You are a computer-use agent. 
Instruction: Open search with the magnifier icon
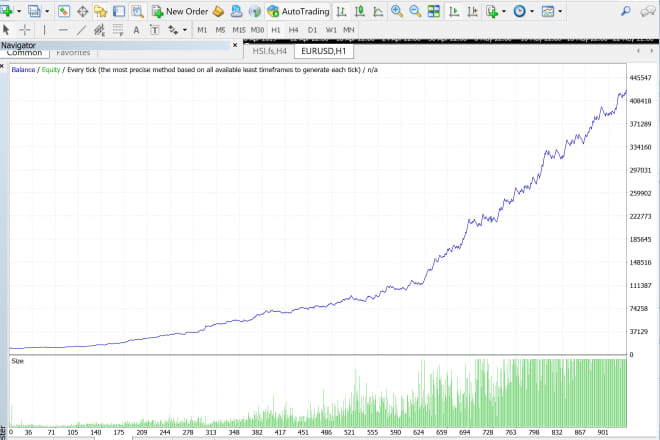626,11
